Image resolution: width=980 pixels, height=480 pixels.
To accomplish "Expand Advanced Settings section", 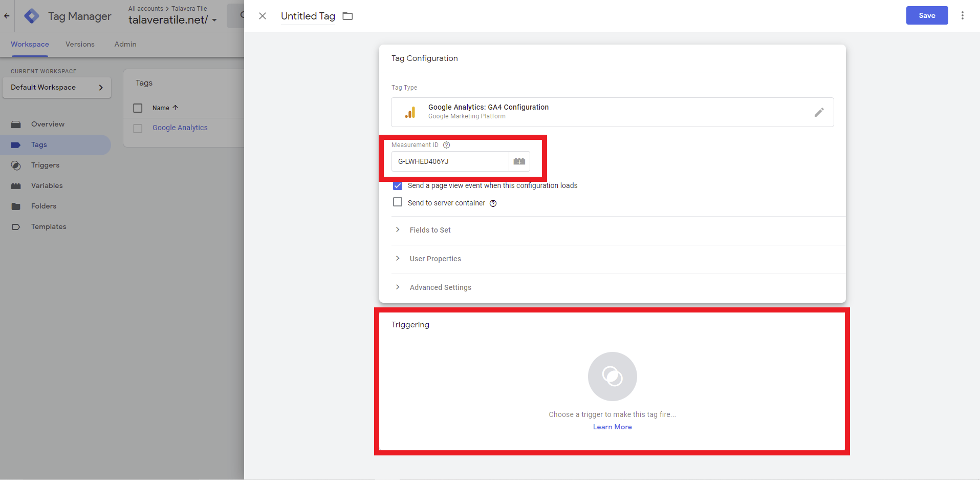I will coord(440,287).
